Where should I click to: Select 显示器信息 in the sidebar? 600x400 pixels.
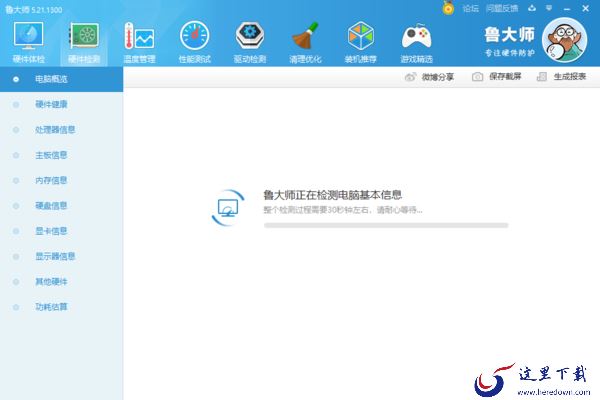(x=61, y=256)
